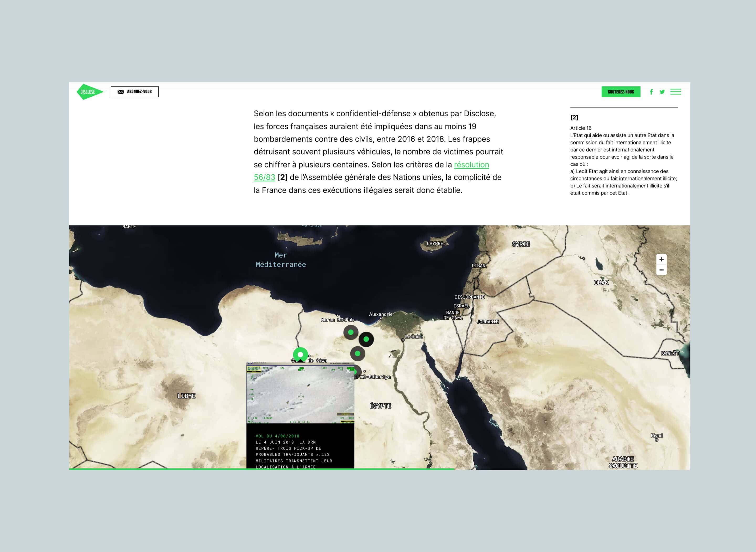Click the 'CISJORDANIE' map label

[469, 297]
